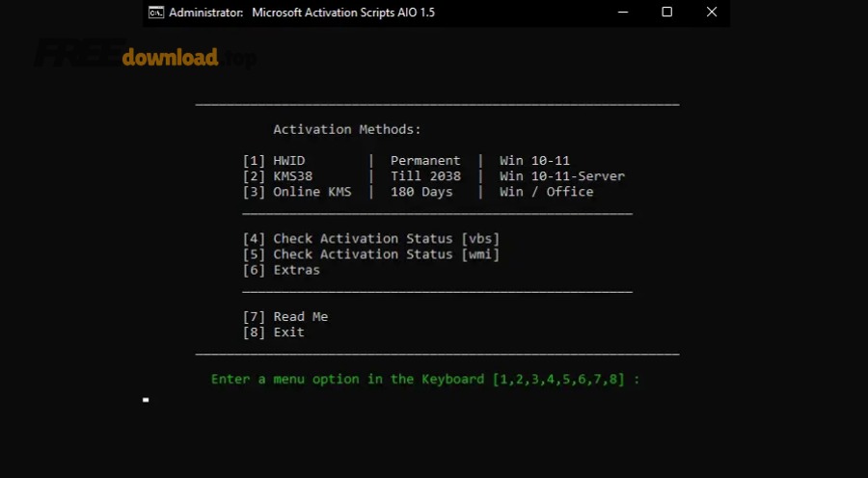
Task: Click the blinking console cursor
Action: coord(146,400)
